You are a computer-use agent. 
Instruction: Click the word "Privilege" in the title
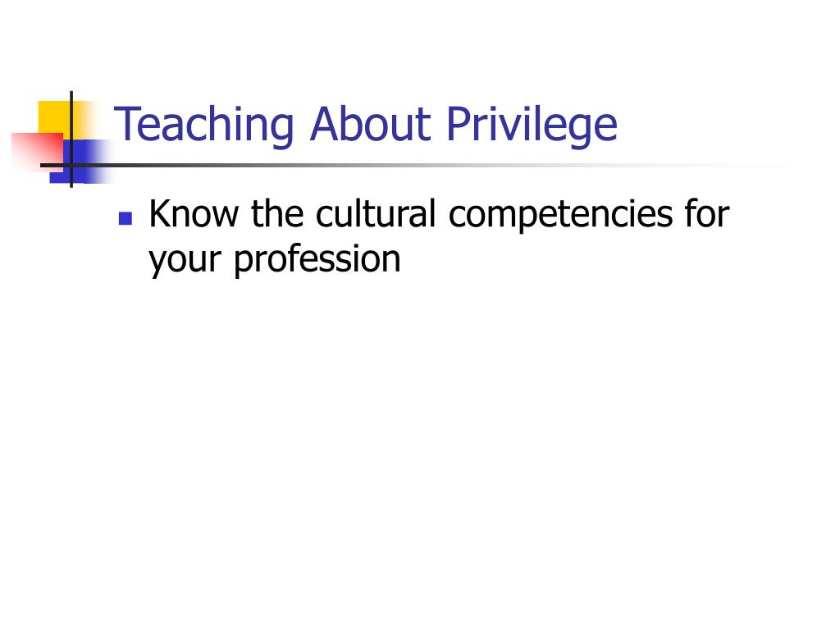pyautogui.click(x=532, y=126)
